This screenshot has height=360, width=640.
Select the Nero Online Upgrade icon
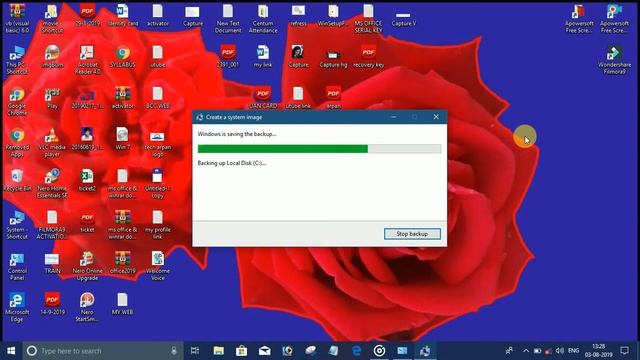tap(87, 266)
